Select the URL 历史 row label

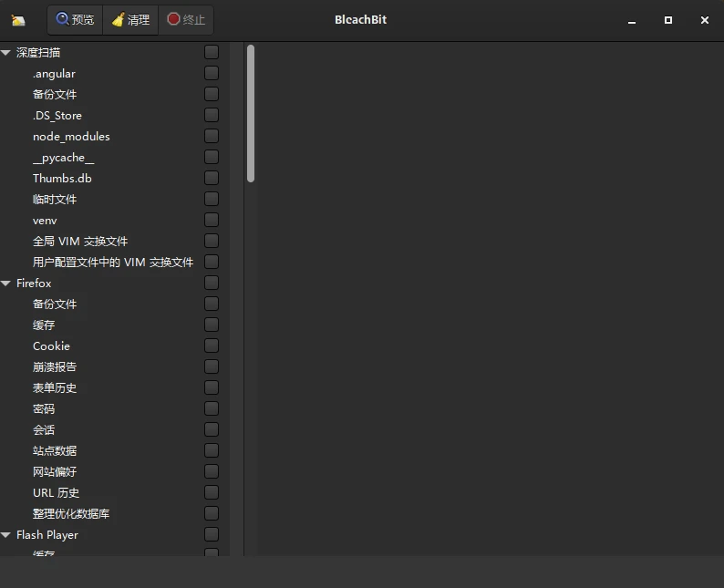click(x=56, y=493)
